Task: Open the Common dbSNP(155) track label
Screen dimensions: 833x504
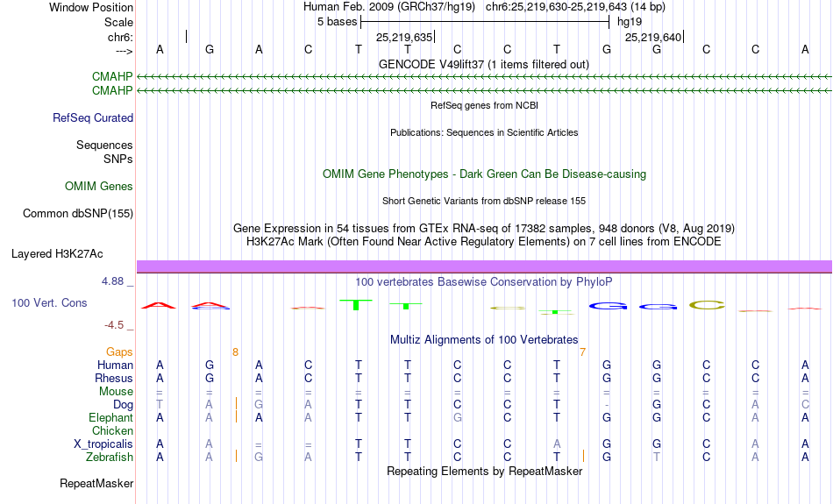Action: [x=77, y=214]
